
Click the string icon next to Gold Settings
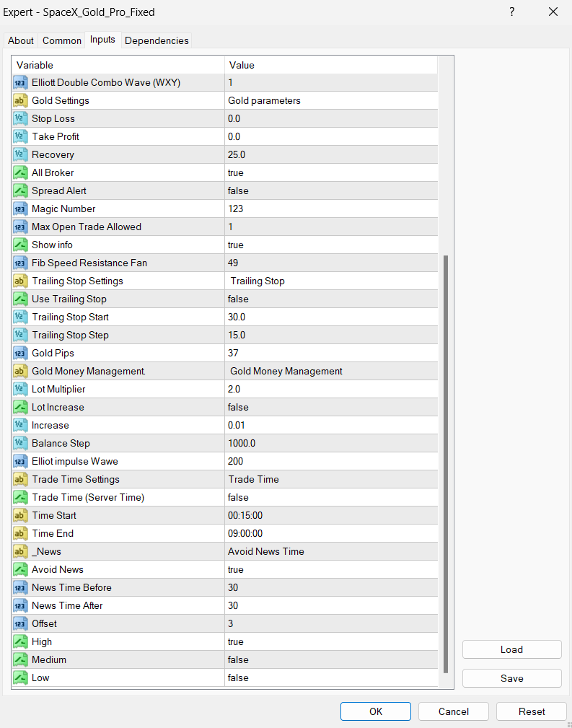pos(21,100)
